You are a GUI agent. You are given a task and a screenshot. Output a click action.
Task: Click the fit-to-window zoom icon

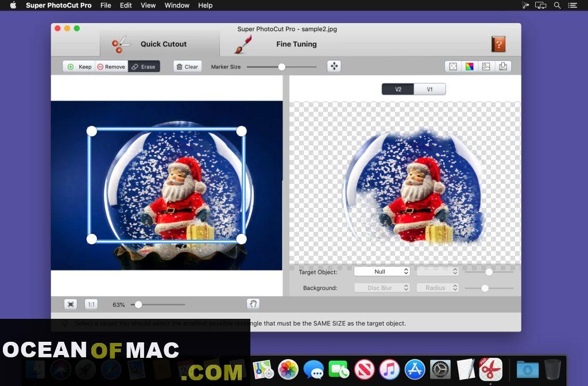coord(71,304)
